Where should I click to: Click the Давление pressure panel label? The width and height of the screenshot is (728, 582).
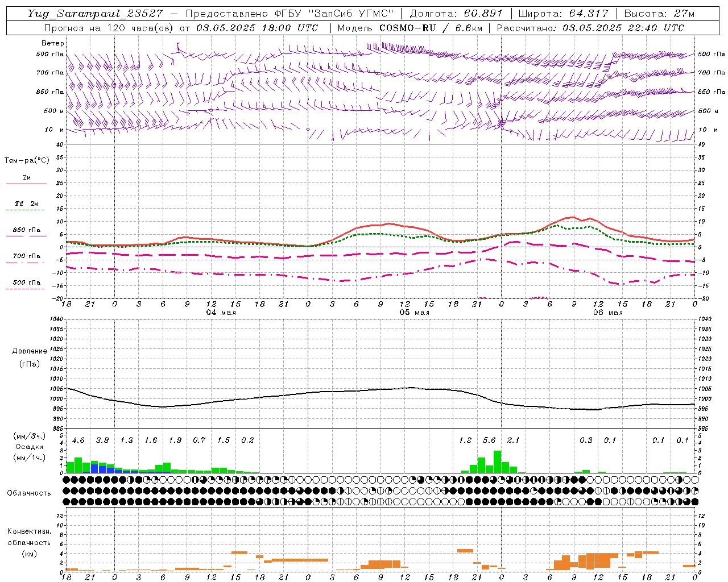[30, 351]
